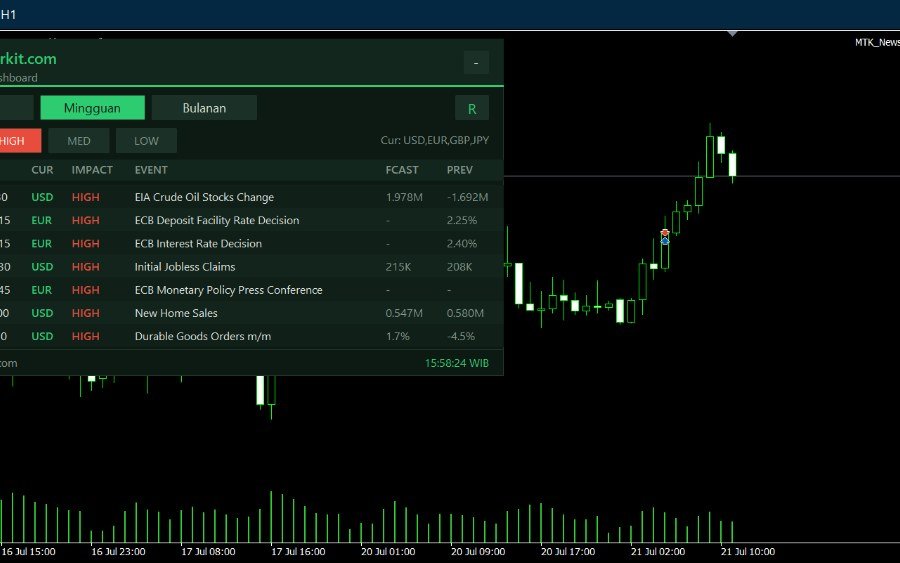Click the R refresh button

pos(472,108)
